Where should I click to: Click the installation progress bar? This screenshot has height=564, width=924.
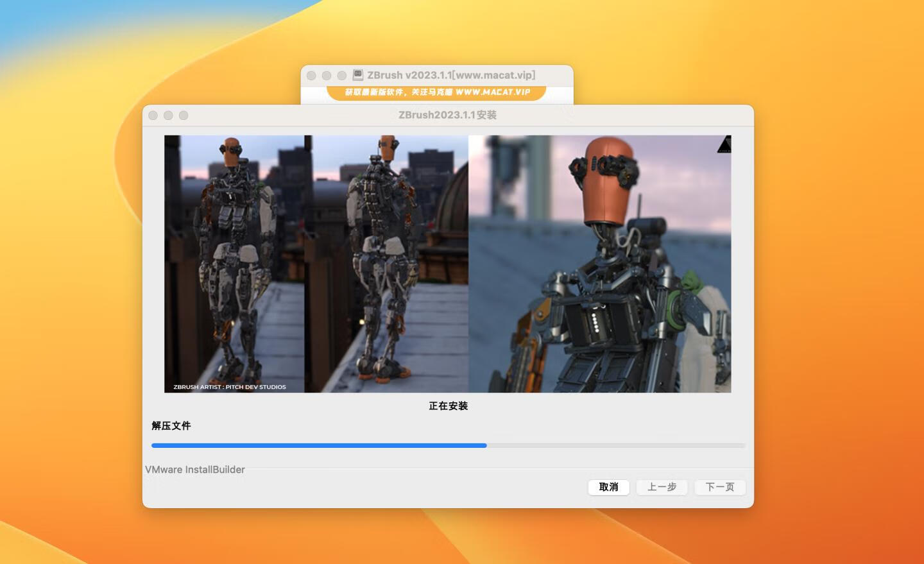click(448, 445)
